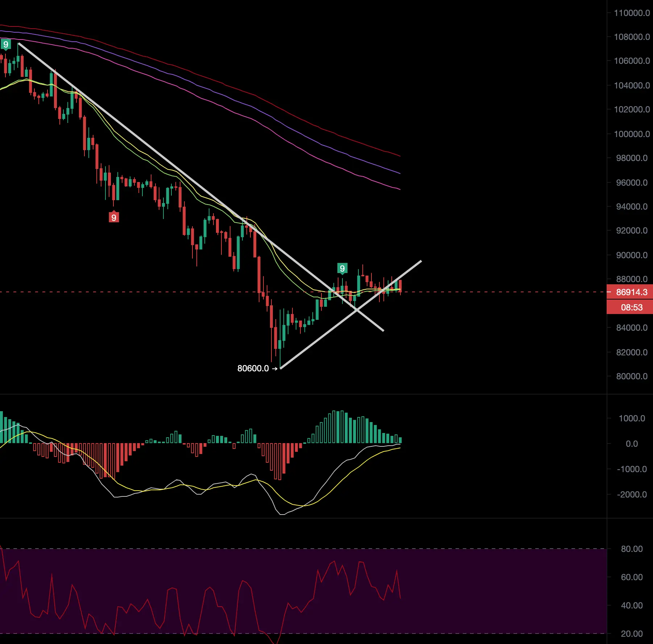Click the 110000.0 price axis label
Viewport: 653px width, 644px height.
tap(632, 13)
